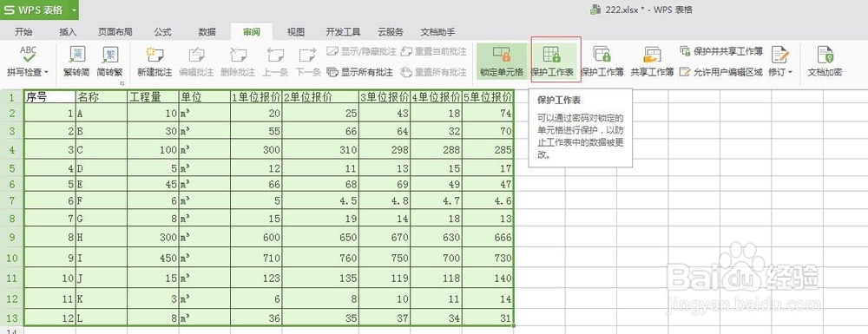Viewport: 868px width, 334px height.
Task: Select the 审阅 ribbon tab
Action: 252,32
